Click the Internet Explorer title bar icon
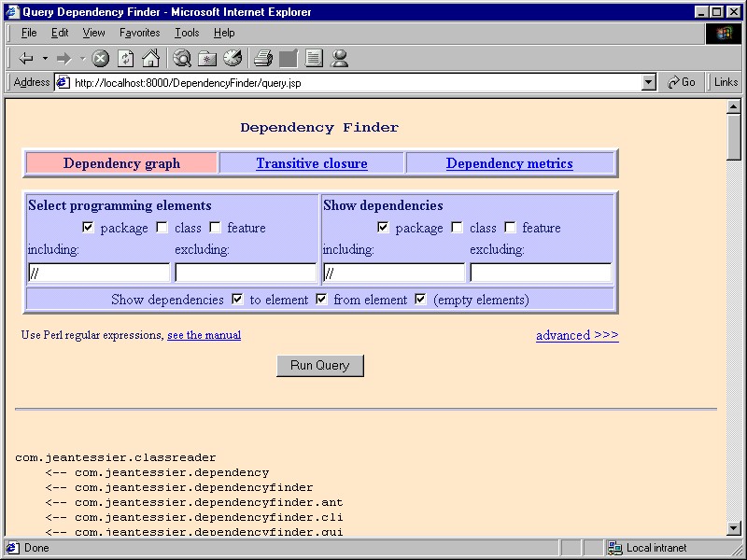 [x=11, y=12]
